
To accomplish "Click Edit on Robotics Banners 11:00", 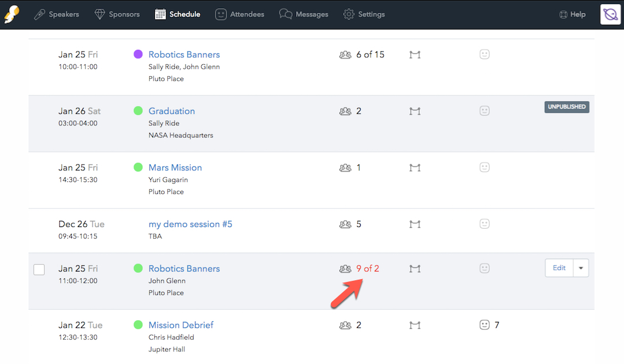I will click(x=559, y=268).
